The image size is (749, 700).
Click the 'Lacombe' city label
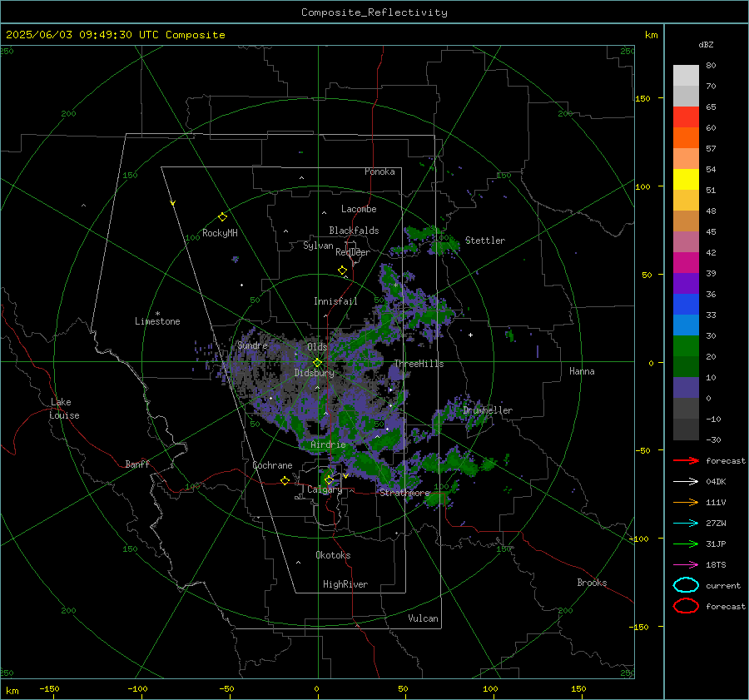click(359, 209)
